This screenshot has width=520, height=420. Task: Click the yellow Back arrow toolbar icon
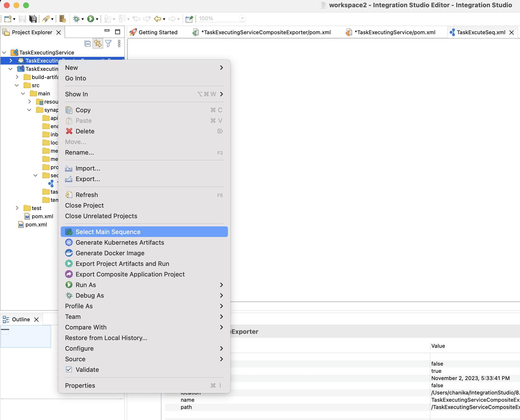(x=158, y=19)
